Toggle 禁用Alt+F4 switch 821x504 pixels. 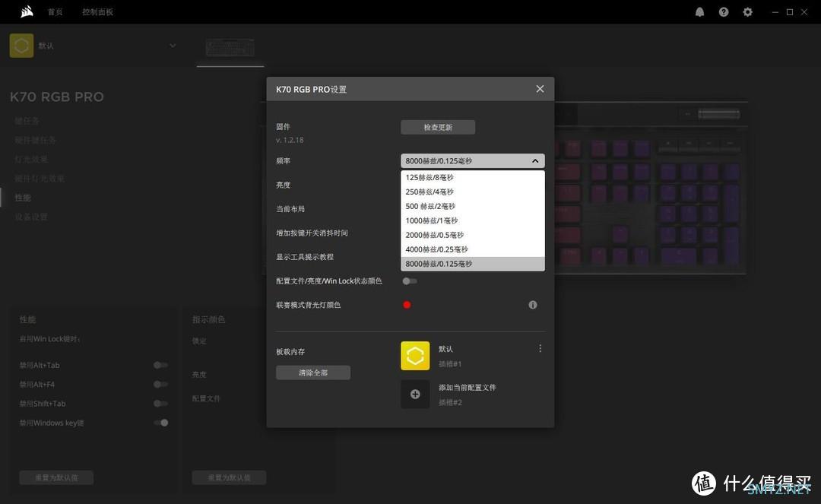[160, 384]
